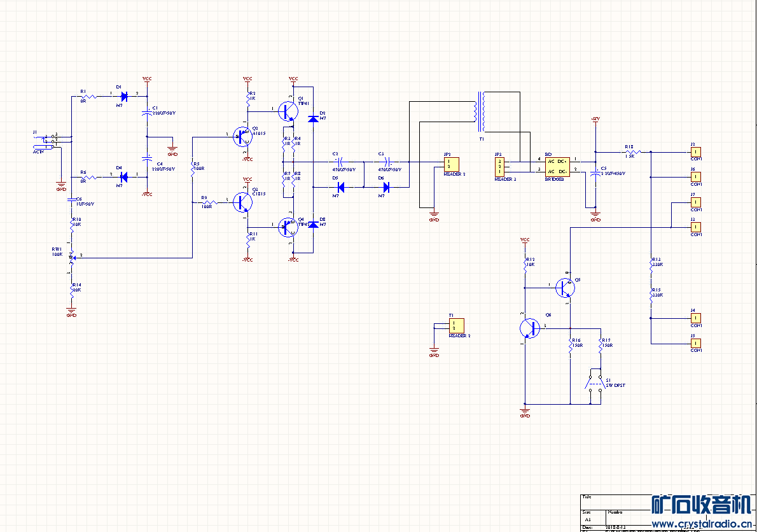This screenshot has width=757, height=532.
Task: Select diode D1 in the rectifier
Action: point(124,97)
